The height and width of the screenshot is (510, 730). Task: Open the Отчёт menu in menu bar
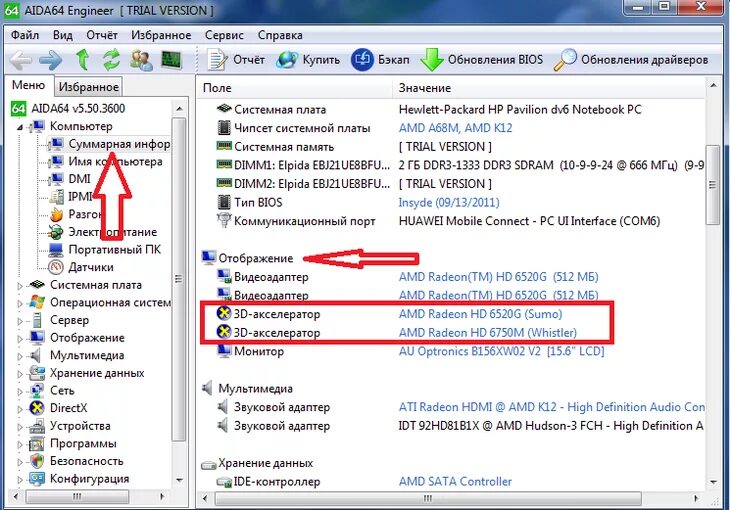coord(101,35)
